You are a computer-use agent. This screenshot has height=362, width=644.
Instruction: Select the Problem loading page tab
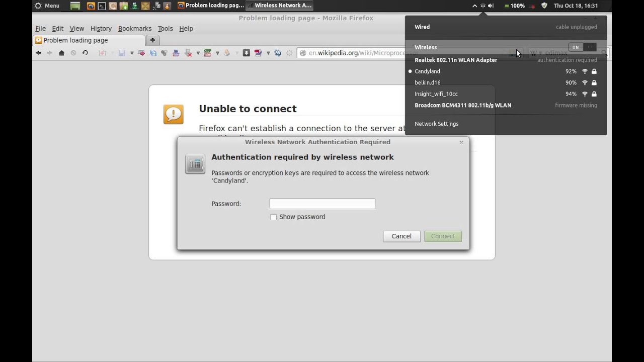[x=89, y=40]
